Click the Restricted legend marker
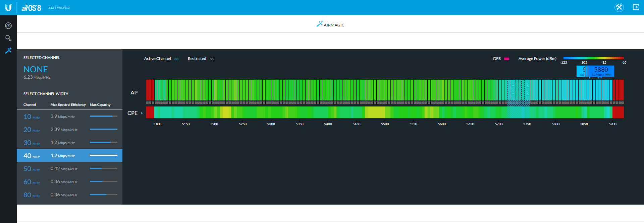Image resolution: width=644 pixels, height=223 pixels. [x=212, y=59]
